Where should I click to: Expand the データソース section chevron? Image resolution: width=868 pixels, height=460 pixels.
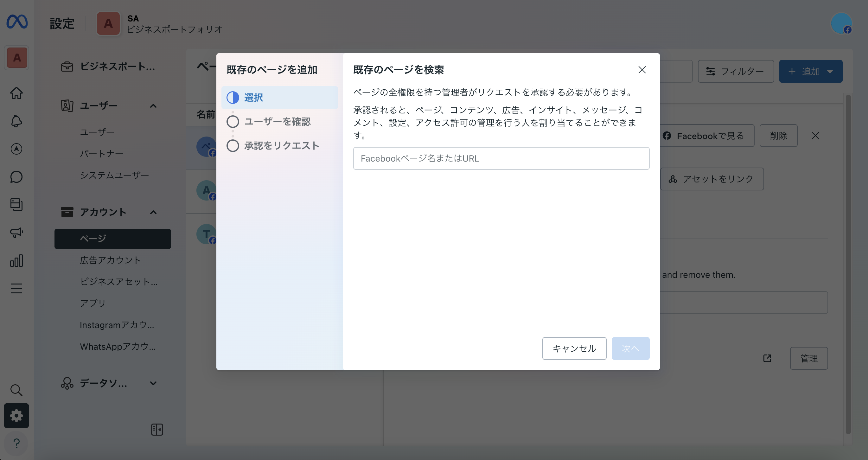[153, 383]
